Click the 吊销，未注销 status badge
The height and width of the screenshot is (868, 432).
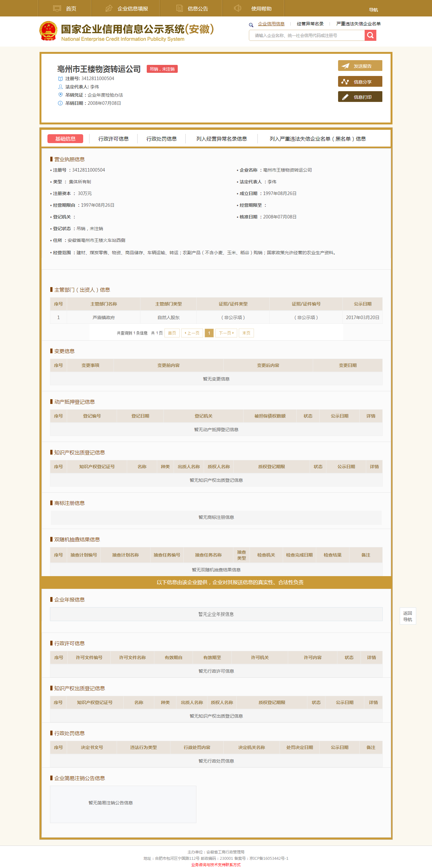162,69
